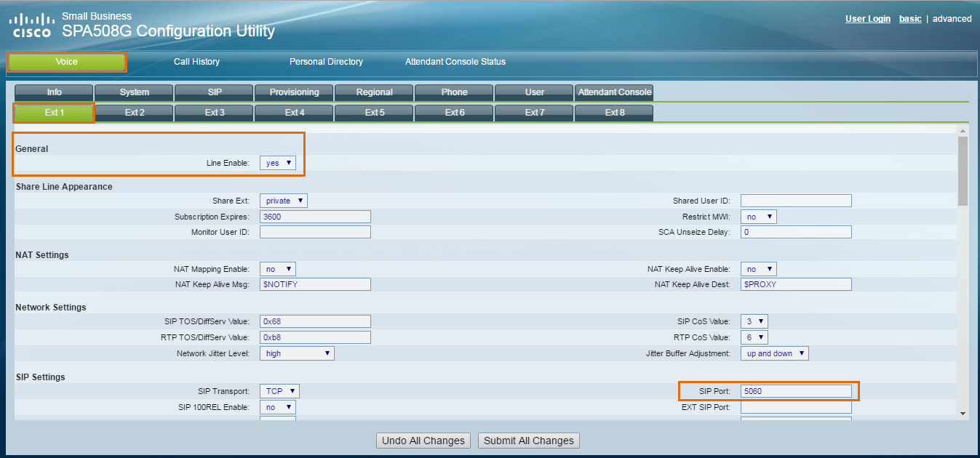Screen dimensions: 980x458
Task: Click the EXT SIP Port field
Action: (x=796, y=407)
